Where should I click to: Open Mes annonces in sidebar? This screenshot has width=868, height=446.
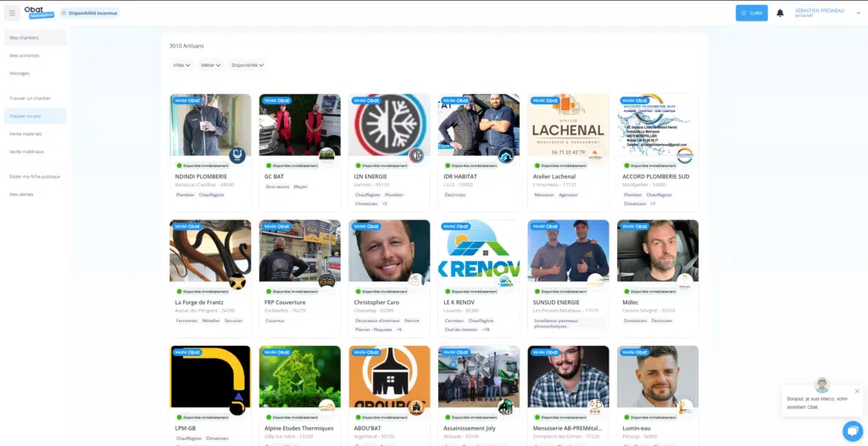(x=35, y=55)
